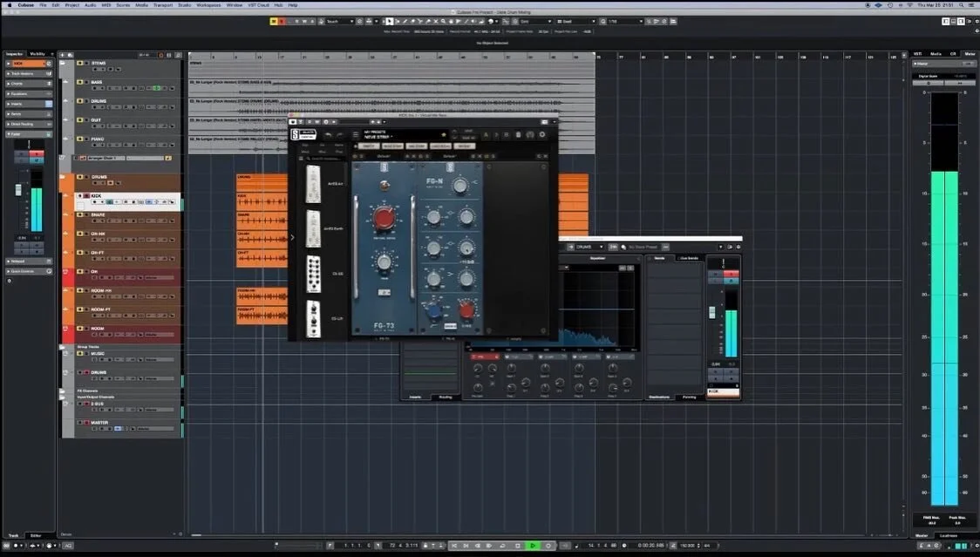Viewport: 980px width, 557px height.
Task: Click the Go to Start transport button
Action: [x=454, y=546]
